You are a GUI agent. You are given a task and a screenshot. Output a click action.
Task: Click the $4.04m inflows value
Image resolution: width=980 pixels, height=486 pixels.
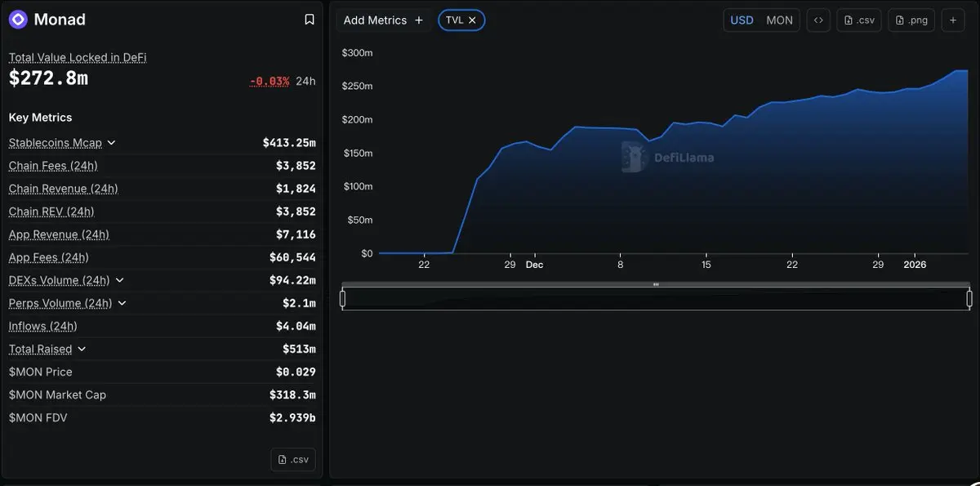click(296, 326)
